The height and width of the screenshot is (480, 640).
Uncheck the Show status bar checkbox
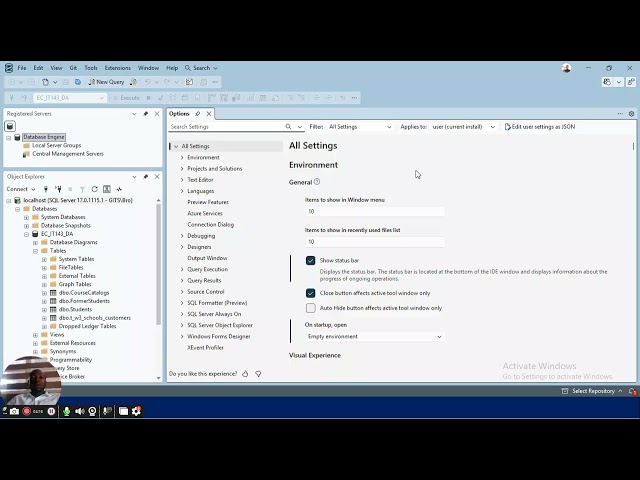(x=311, y=260)
